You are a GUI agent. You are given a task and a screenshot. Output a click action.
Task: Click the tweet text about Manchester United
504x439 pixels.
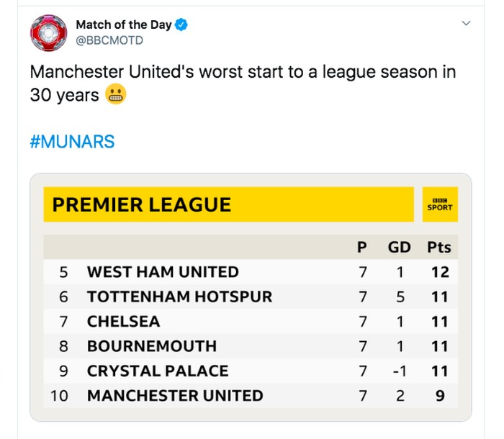click(x=242, y=73)
